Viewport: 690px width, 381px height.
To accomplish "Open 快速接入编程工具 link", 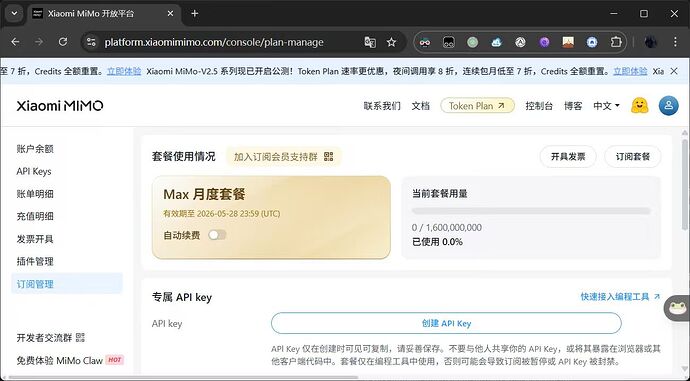I will pos(620,297).
